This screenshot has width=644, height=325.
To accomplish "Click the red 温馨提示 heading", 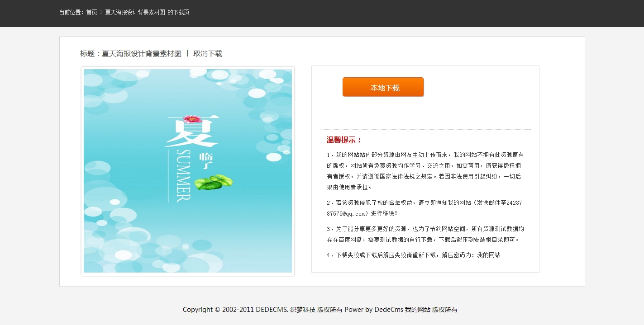I will tap(344, 140).
